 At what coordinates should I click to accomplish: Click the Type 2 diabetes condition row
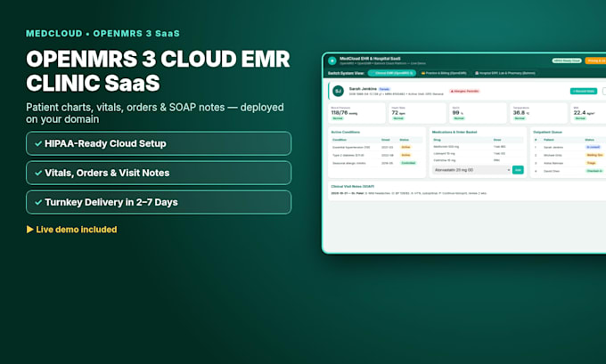[377, 155]
